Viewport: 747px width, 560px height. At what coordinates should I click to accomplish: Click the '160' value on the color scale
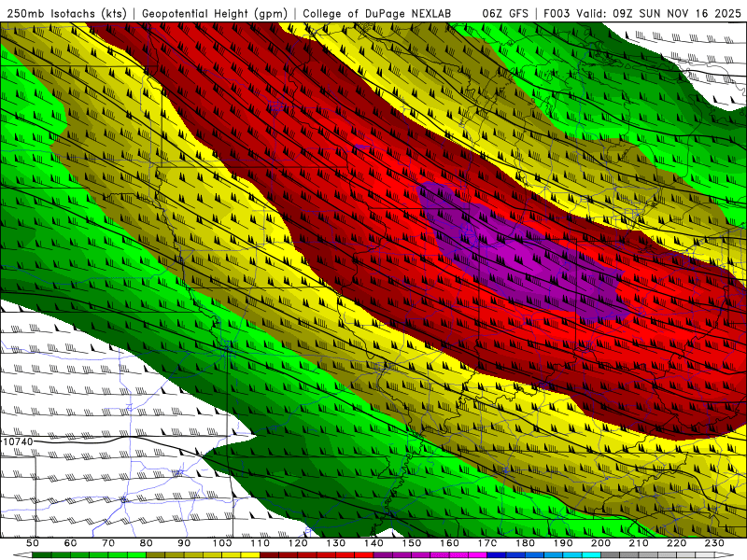449,543
